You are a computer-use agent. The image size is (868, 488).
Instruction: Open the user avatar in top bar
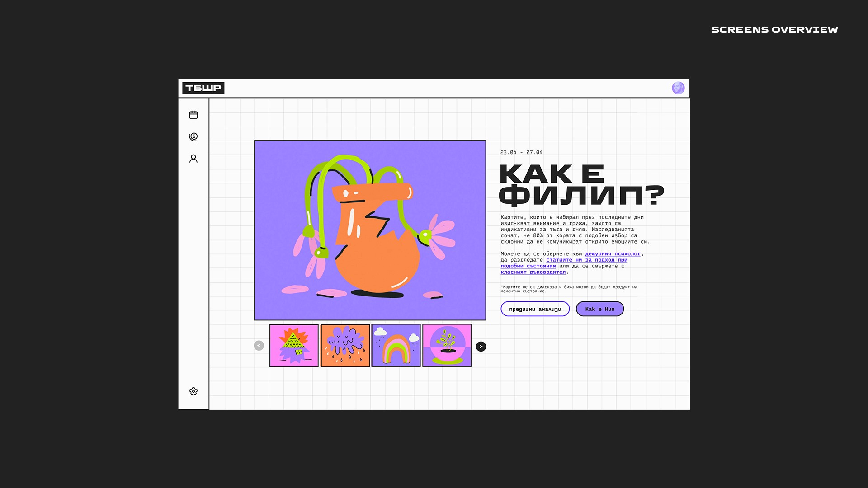[x=678, y=88]
